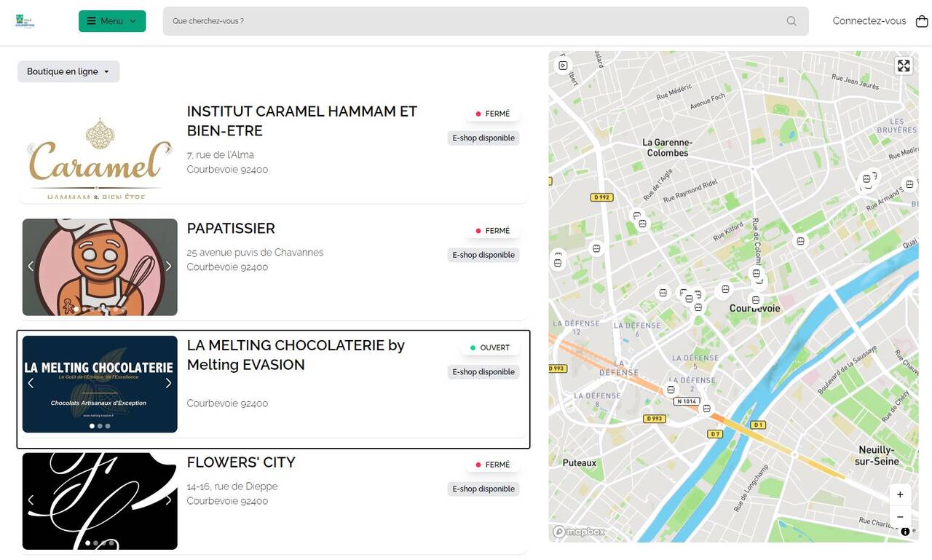Sign in via Connectez-vous
Viewport: 932px width, 560px height.
pos(869,20)
